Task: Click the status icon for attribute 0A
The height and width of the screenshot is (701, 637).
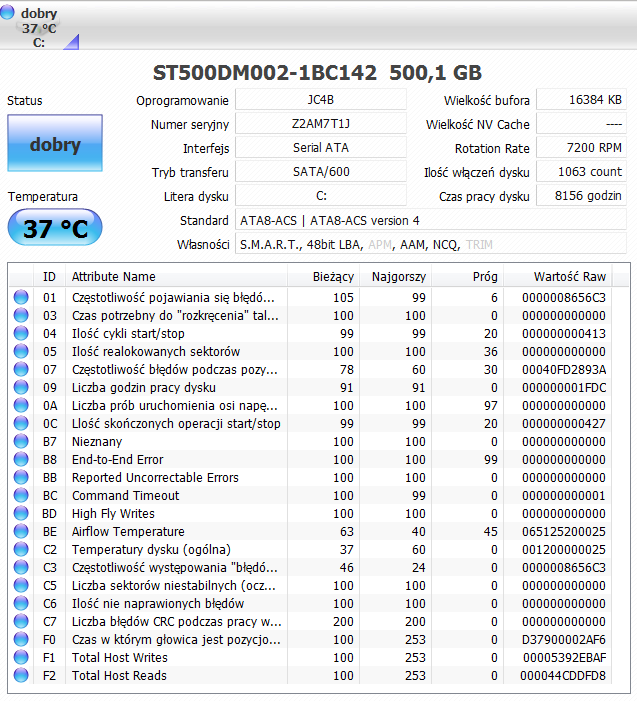Action: (x=21, y=405)
